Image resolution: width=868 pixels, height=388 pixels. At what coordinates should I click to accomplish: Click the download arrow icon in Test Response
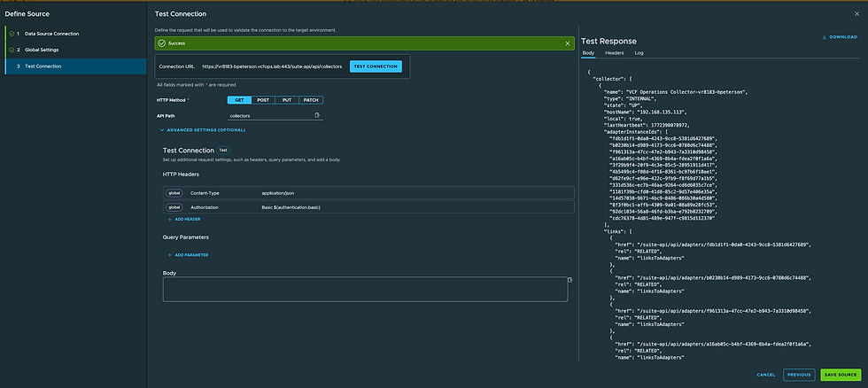click(825, 37)
